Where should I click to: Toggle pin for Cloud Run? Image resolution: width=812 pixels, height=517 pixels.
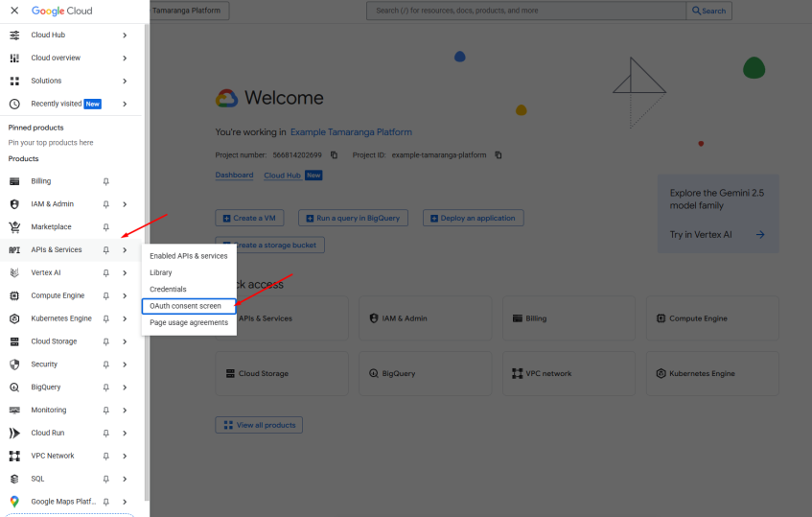(x=106, y=433)
